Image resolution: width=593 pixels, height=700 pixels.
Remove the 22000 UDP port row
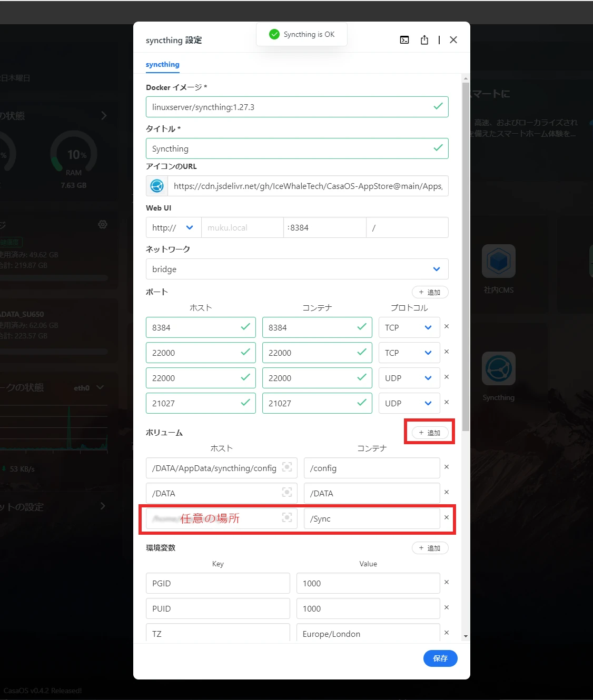pos(447,377)
